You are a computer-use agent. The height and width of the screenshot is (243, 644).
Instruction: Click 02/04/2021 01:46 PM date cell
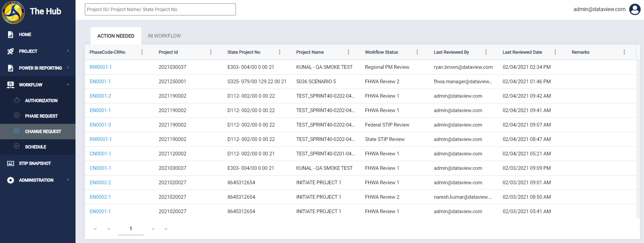point(527,82)
